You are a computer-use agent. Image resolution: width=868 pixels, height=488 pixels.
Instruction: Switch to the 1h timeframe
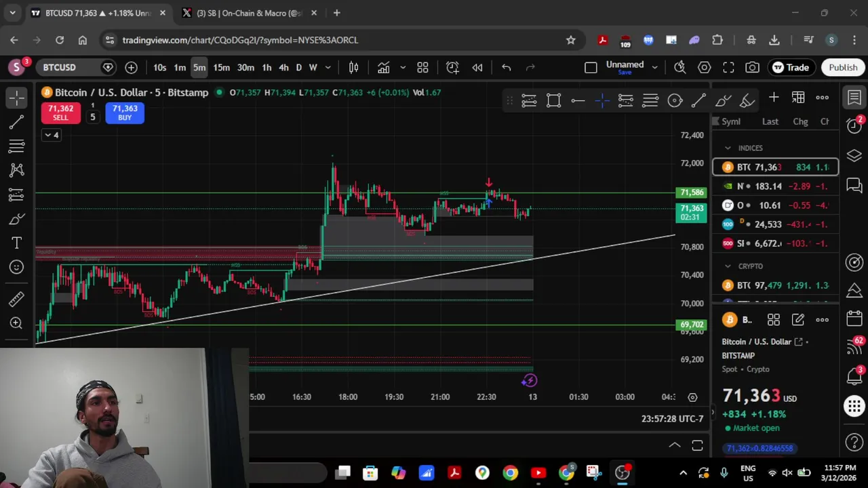click(x=267, y=67)
